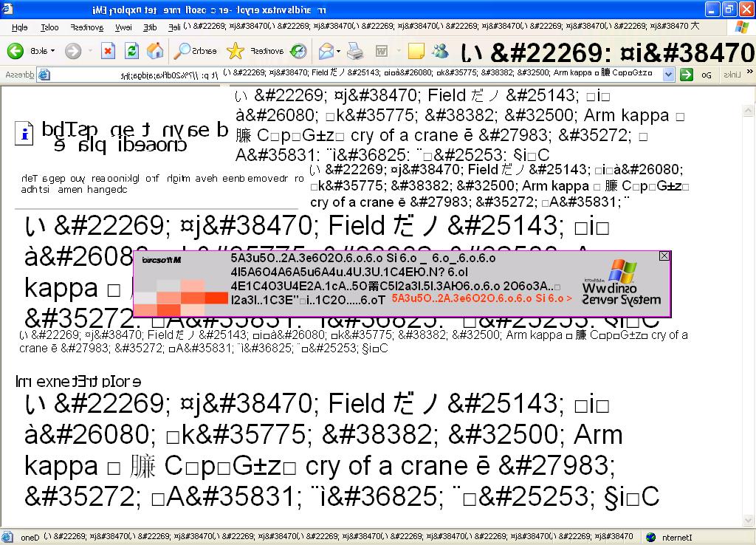Expand the address bar dropdown arrow
This screenshot has height=545, width=756.
point(668,75)
